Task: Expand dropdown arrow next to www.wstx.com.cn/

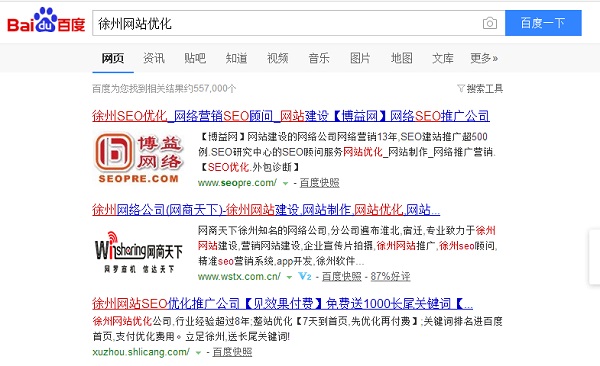Action: [x=289, y=277]
